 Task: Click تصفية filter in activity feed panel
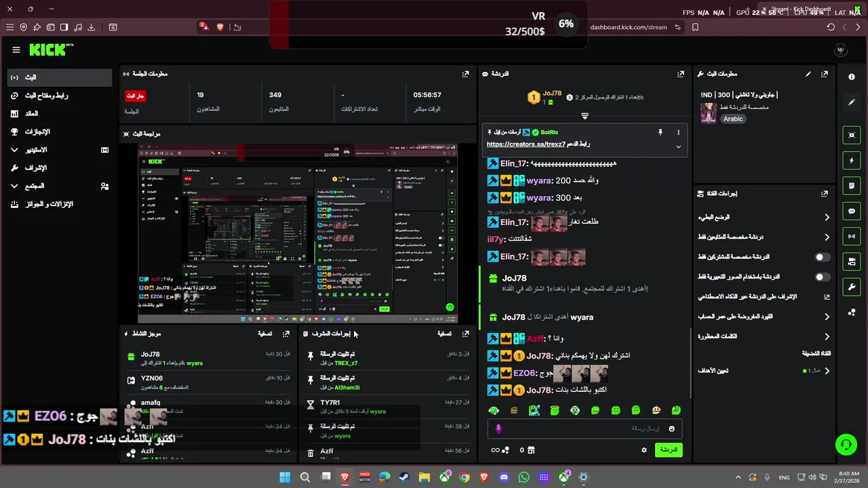264,333
